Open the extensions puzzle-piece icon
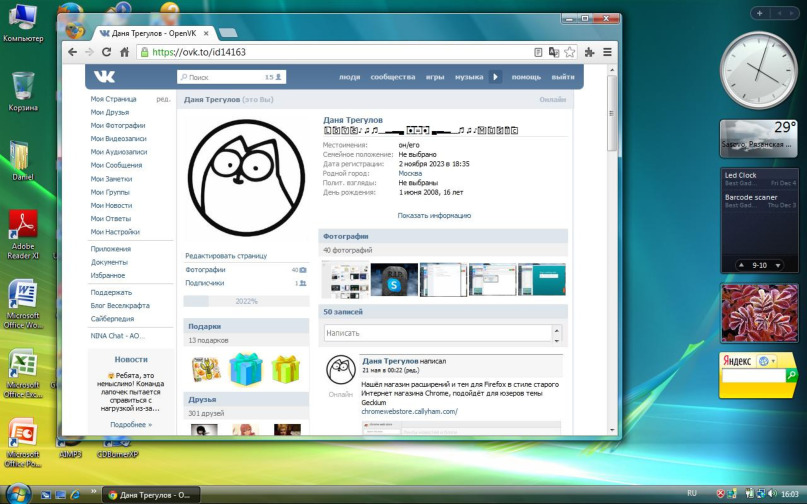The image size is (807, 504). [589, 52]
